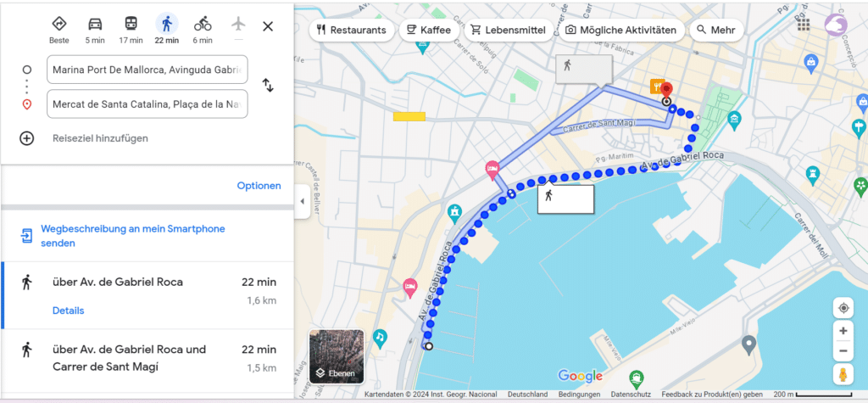Choose driving mode showing 5 min

tap(95, 24)
